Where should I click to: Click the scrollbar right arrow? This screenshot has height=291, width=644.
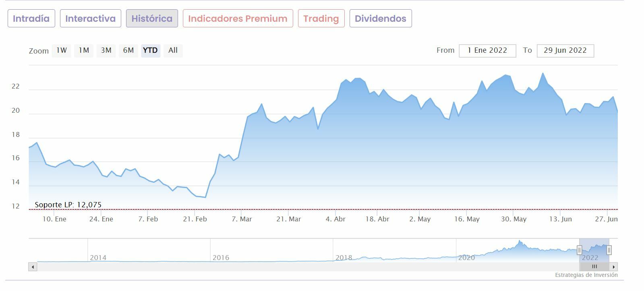pyautogui.click(x=613, y=266)
